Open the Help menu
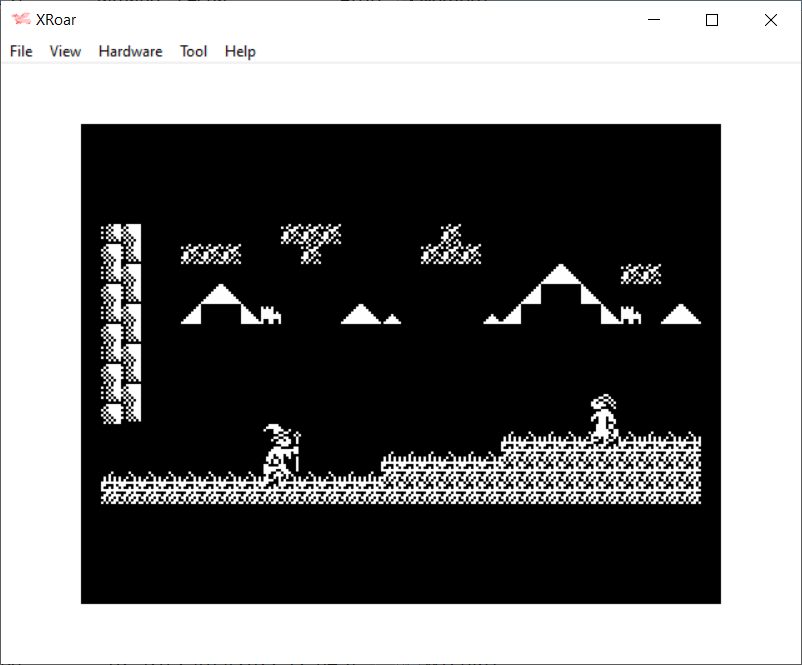Image resolution: width=802 pixels, height=665 pixels. (240, 51)
